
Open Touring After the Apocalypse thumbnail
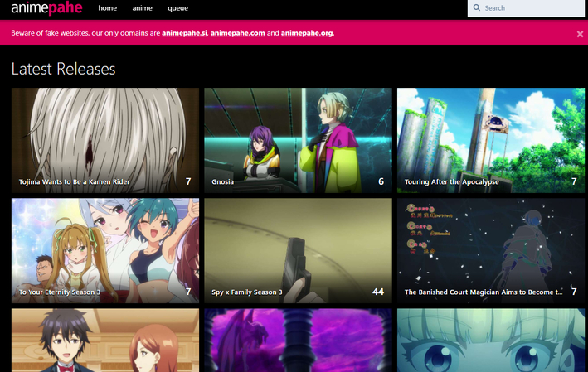pyautogui.click(x=491, y=140)
